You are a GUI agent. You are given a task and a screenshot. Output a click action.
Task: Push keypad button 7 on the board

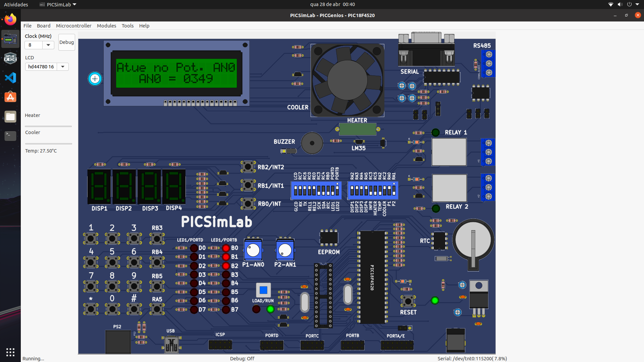pyautogui.click(x=91, y=286)
